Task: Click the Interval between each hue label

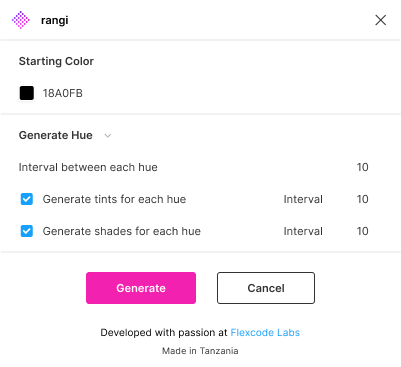Action: click(88, 167)
